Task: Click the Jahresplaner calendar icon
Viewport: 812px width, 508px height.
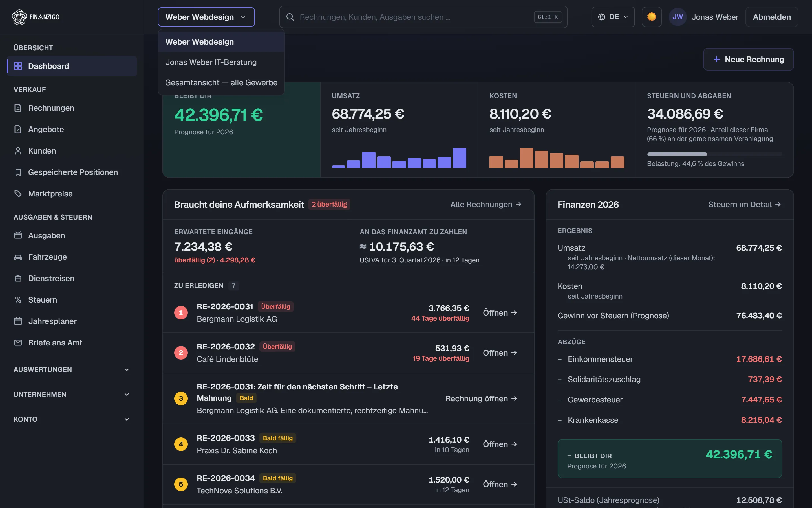Action: pos(18,321)
